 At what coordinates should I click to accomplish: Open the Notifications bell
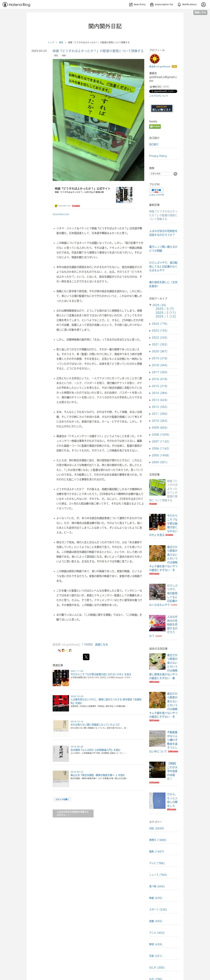pos(187,5)
